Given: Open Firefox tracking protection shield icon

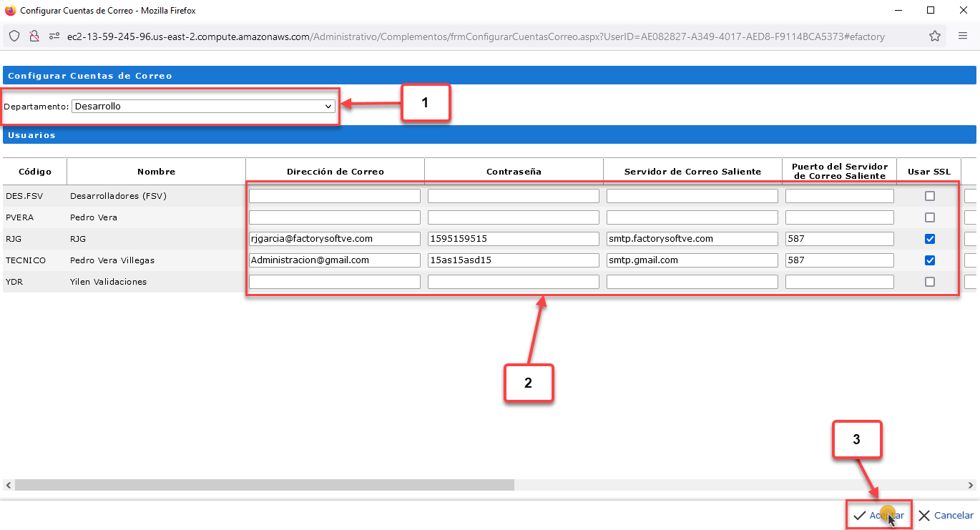Looking at the screenshot, I should 14,36.
